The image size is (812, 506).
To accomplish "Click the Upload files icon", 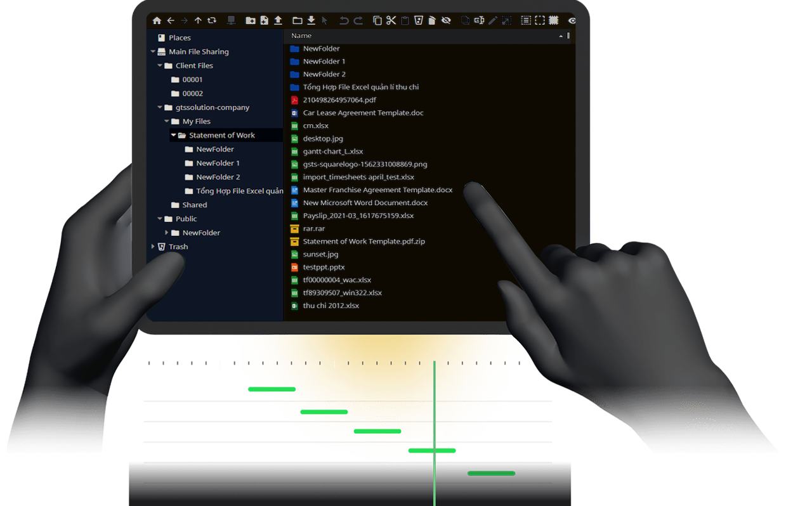I will (x=278, y=21).
